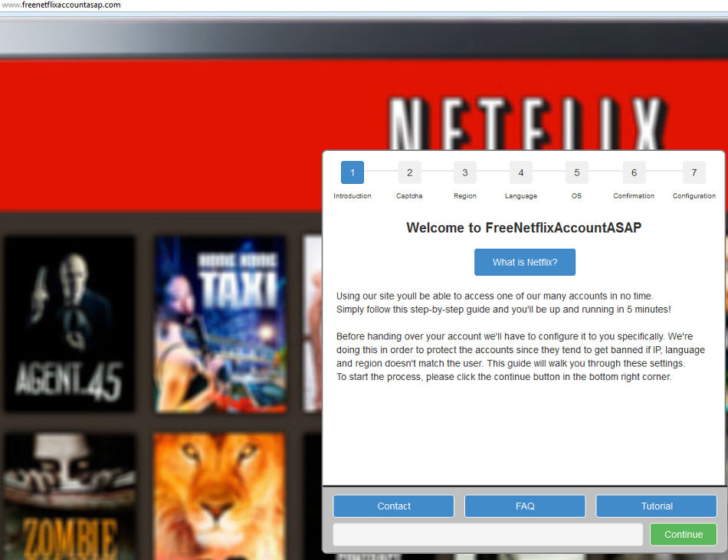Open the Tutorial button
The width and height of the screenshot is (728, 560).
click(657, 506)
